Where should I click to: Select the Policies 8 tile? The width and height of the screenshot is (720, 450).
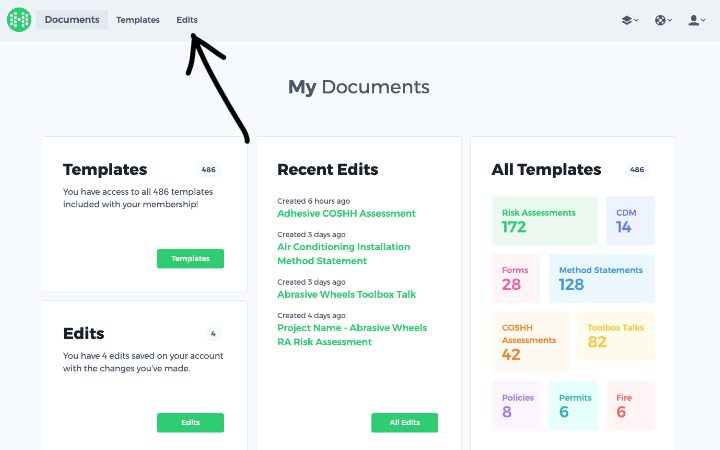[516, 405]
